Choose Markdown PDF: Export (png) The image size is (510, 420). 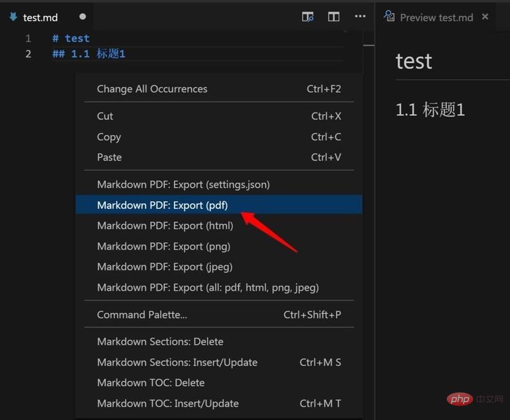pos(163,246)
